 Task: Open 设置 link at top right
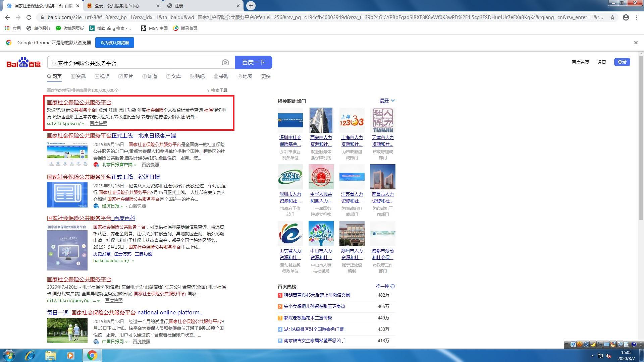pyautogui.click(x=602, y=62)
